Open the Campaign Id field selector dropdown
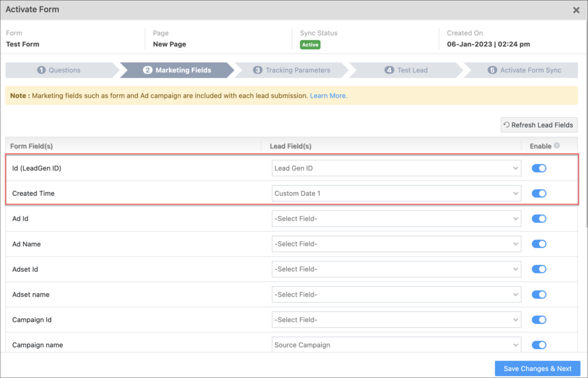The width and height of the screenshot is (588, 378). (396, 319)
